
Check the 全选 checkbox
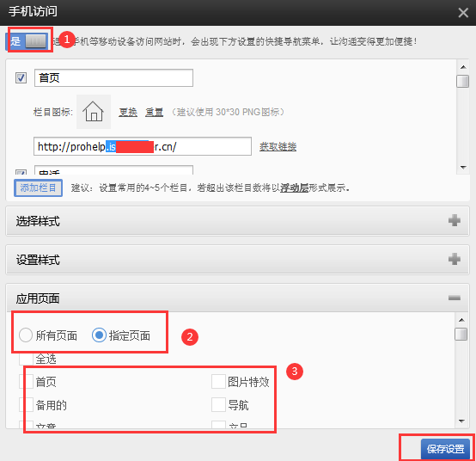coord(26,359)
